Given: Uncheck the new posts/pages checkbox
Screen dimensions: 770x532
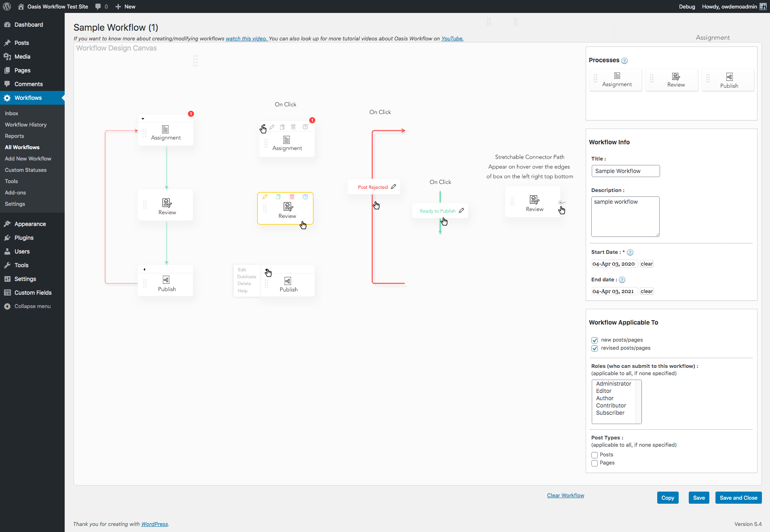Looking at the screenshot, I should coord(595,340).
